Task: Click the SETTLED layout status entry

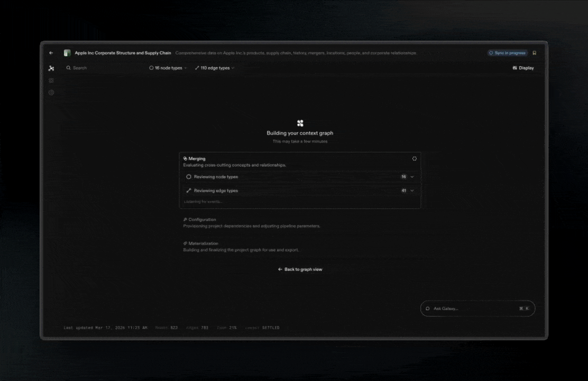Action: pyautogui.click(x=262, y=328)
